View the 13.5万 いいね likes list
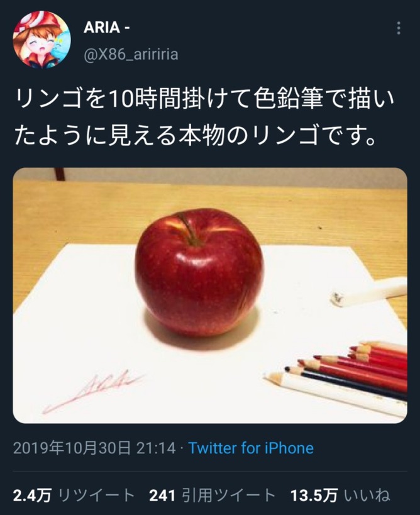The width and height of the screenshot is (420, 515). tap(340, 496)
